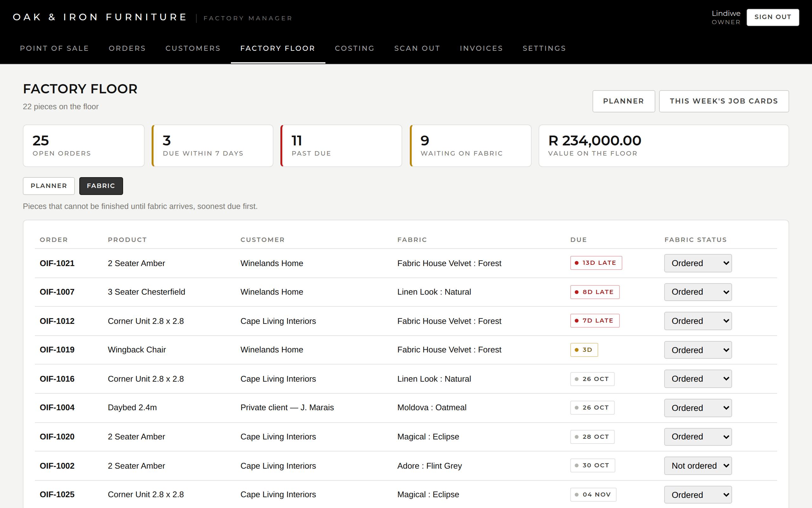The height and width of the screenshot is (508, 812).
Task: Switch to the Planner view toggle
Action: (x=49, y=186)
